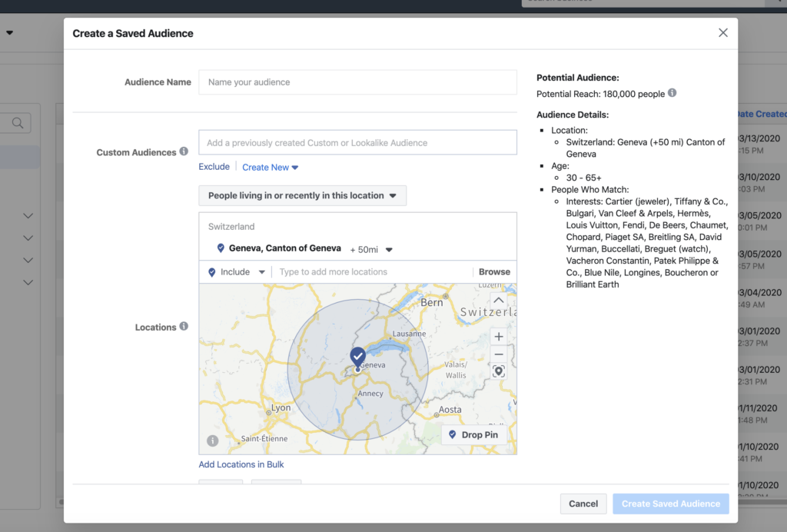The height and width of the screenshot is (532, 787).
Task: Click the Locations info icon
Action: click(x=184, y=326)
